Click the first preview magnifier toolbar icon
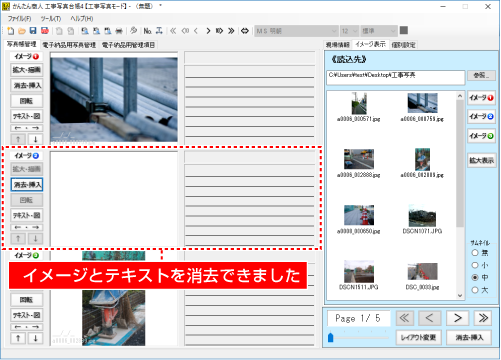Image resolution: width=501 pixels, height=360 pixels. (x=85, y=31)
